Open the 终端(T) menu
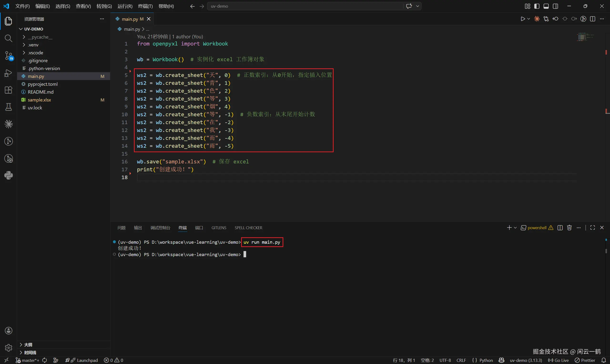 (145, 6)
